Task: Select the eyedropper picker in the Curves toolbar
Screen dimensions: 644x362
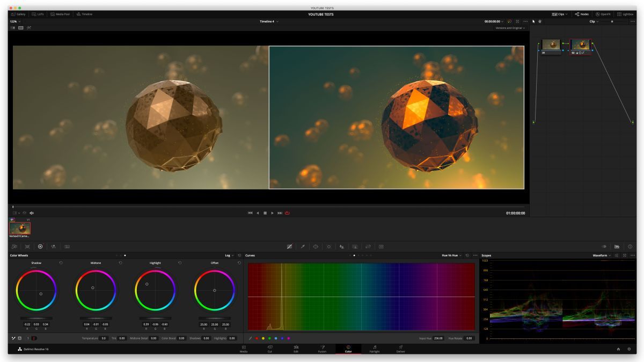Action: click(251, 339)
